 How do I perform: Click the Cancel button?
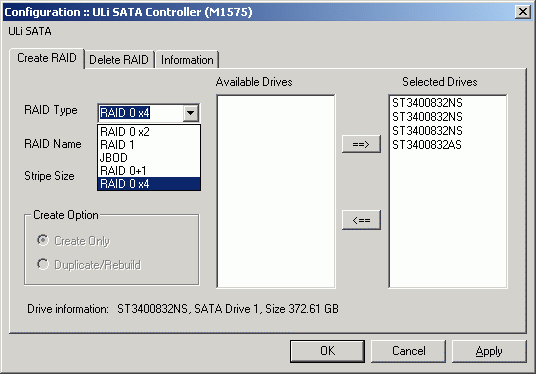click(408, 351)
